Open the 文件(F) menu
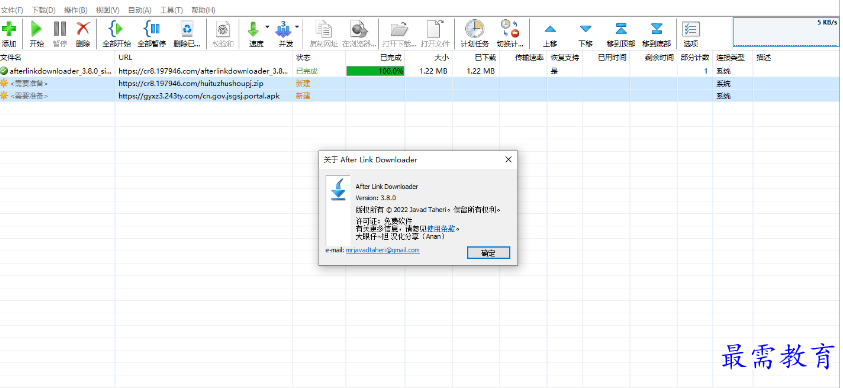 click(x=12, y=10)
